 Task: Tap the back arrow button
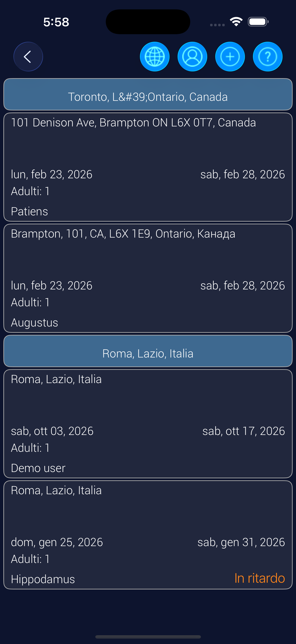click(28, 57)
